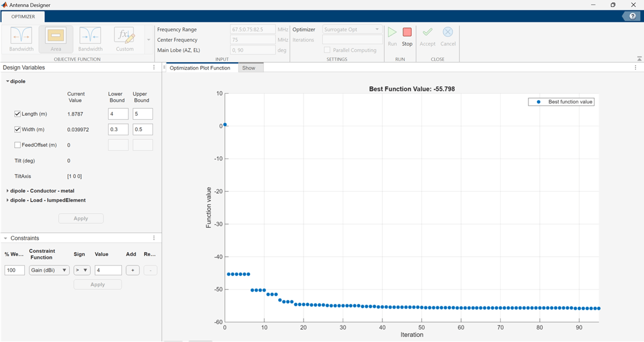Click the Accept checkmark icon
The width and height of the screenshot is (644, 342).
[428, 33]
